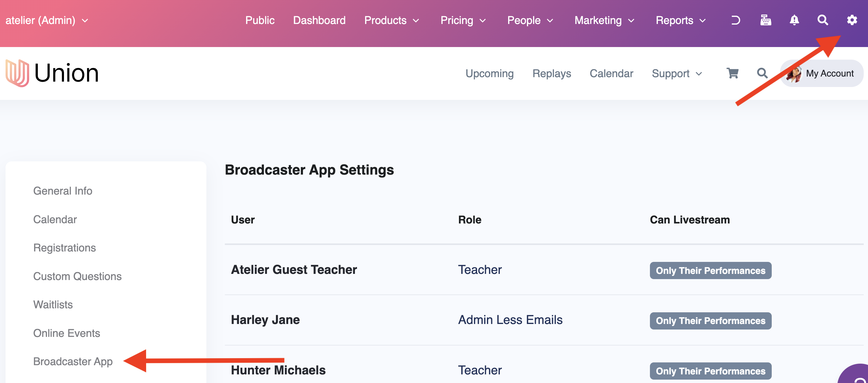Expand the People menu

click(530, 21)
